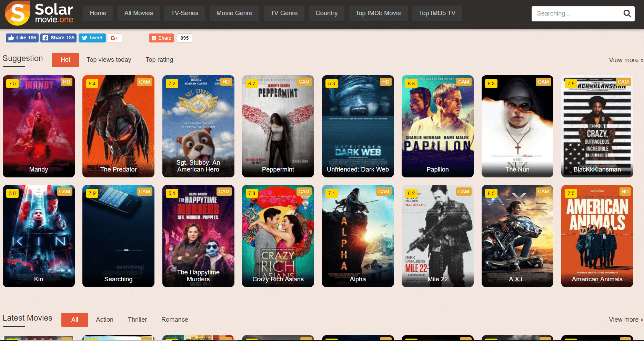The height and width of the screenshot is (341, 644).
Task: Click HD badge on Mandy
Action: [x=67, y=82]
